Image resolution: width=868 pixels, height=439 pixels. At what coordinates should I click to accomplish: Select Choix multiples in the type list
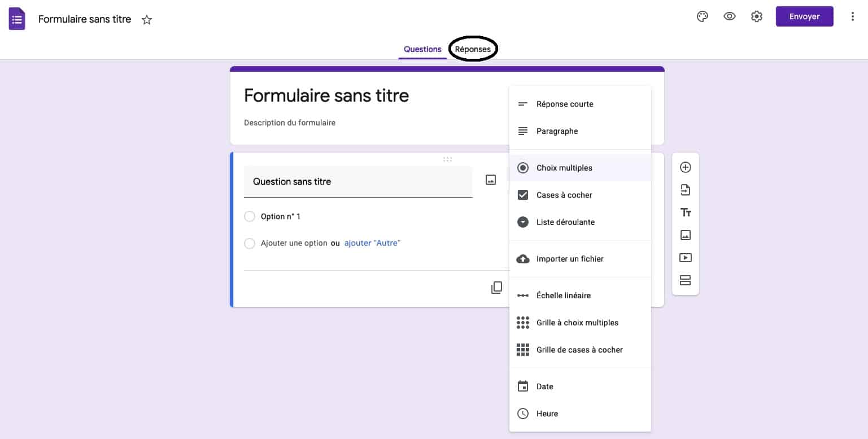(564, 168)
